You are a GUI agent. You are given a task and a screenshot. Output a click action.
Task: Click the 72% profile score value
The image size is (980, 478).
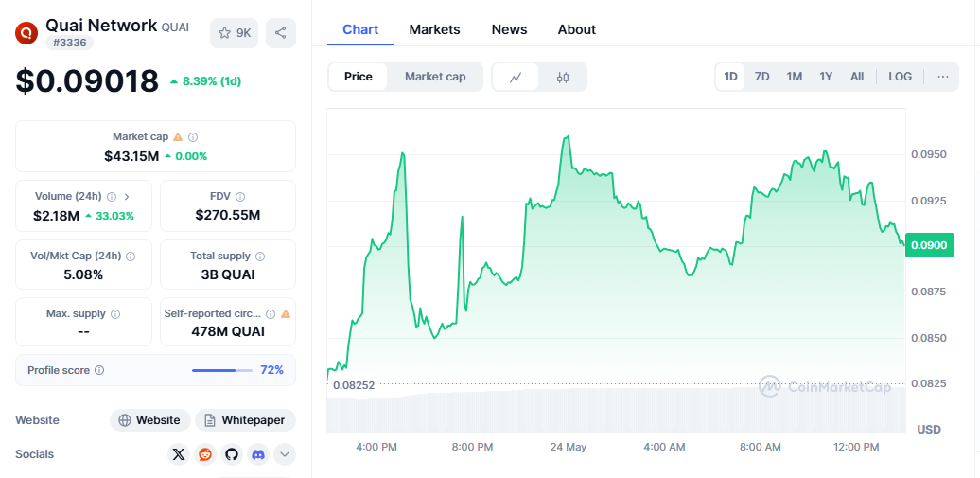[x=271, y=370]
